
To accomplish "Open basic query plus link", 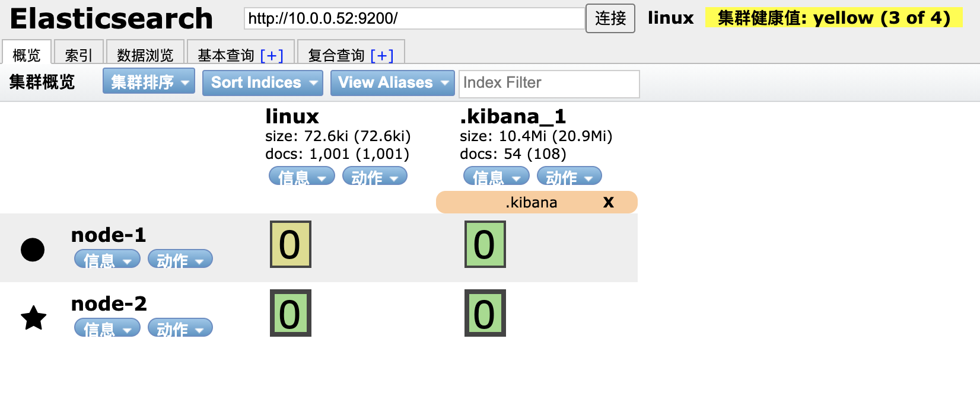I will click(272, 55).
